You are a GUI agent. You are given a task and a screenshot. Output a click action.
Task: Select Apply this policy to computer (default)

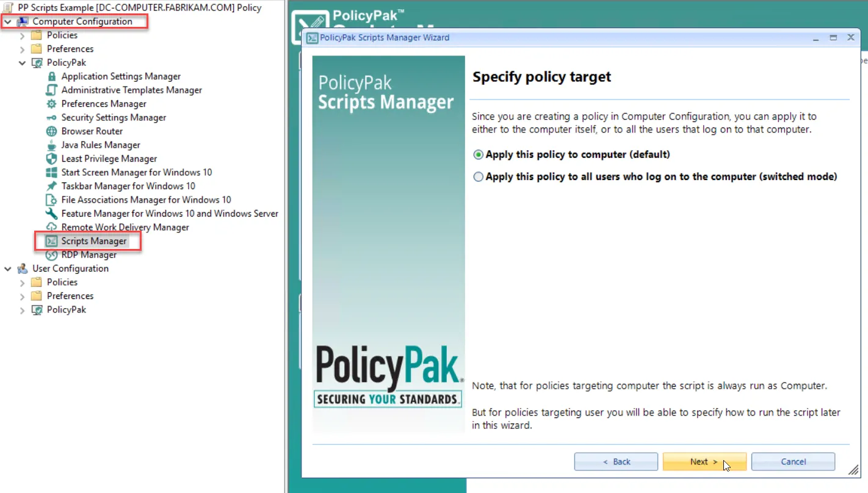pyautogui.click(x=479, y=155)
